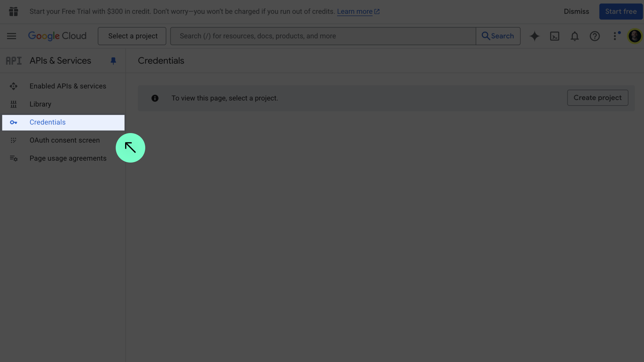Activate Cloud Shell terminal icon
This screenshot has width=644, height=362.
click(x=554, y=36)
